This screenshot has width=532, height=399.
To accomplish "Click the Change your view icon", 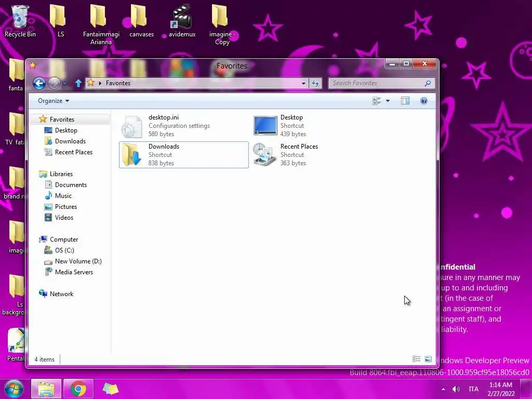I will click(377, 101).
